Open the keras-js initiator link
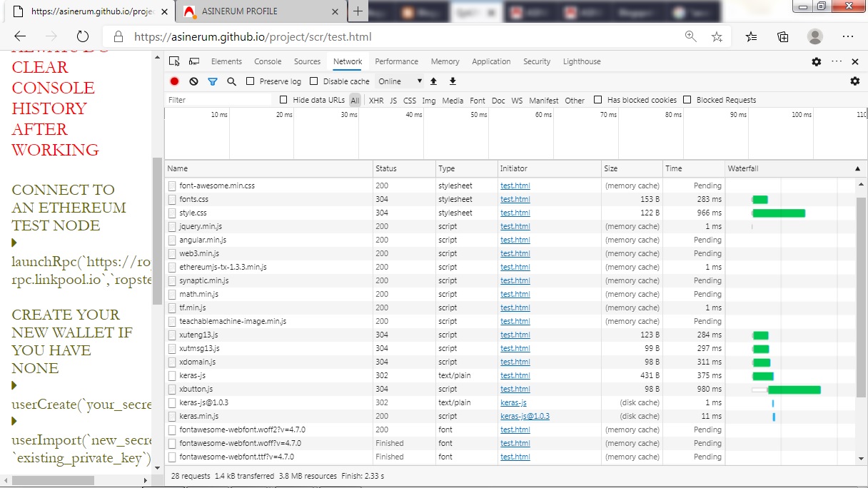 (x=513, y=402)
